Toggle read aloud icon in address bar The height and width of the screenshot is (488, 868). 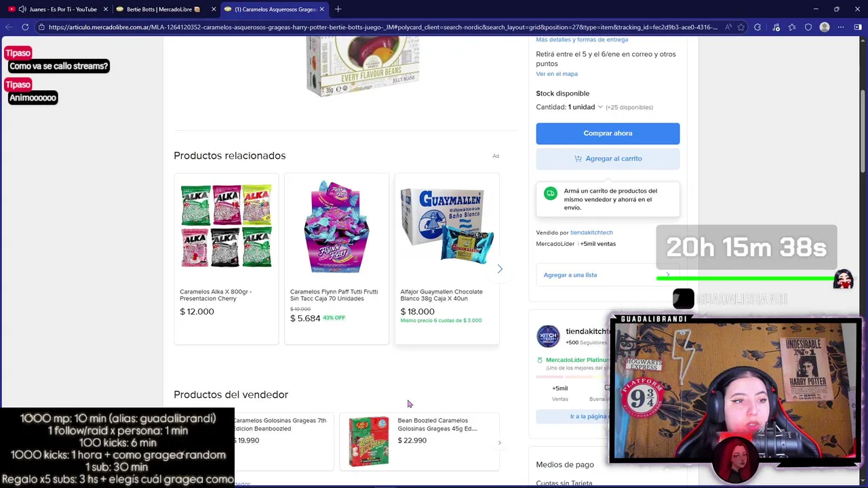pyautogui.click(x=728, y=27)
